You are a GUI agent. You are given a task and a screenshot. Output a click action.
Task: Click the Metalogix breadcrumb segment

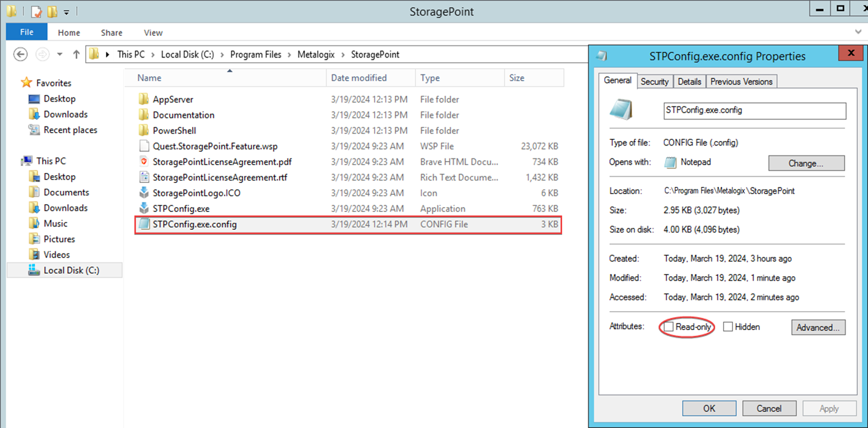[316, 55]
